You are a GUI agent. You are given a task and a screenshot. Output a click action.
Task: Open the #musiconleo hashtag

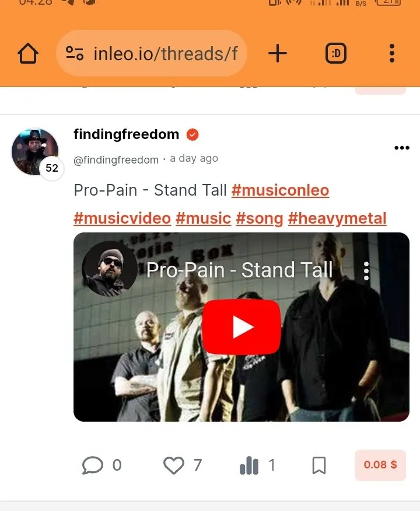pyautogui.click(x=281, y=190)
